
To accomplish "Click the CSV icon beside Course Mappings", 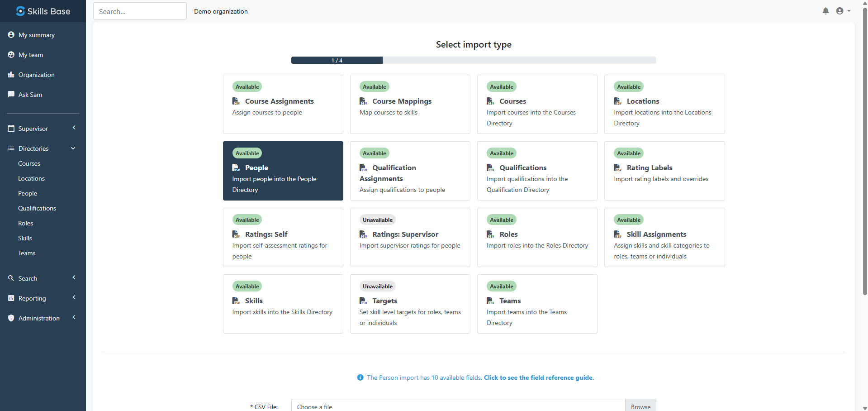I will (x=363, y=101).
